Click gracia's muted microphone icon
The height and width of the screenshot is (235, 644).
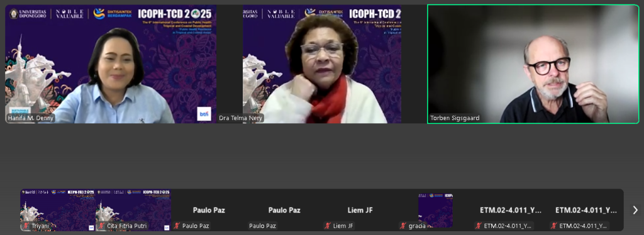point(403,226)
